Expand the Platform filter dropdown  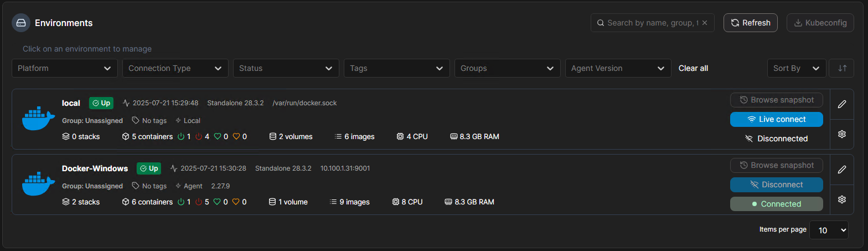[x=65, y=68]
